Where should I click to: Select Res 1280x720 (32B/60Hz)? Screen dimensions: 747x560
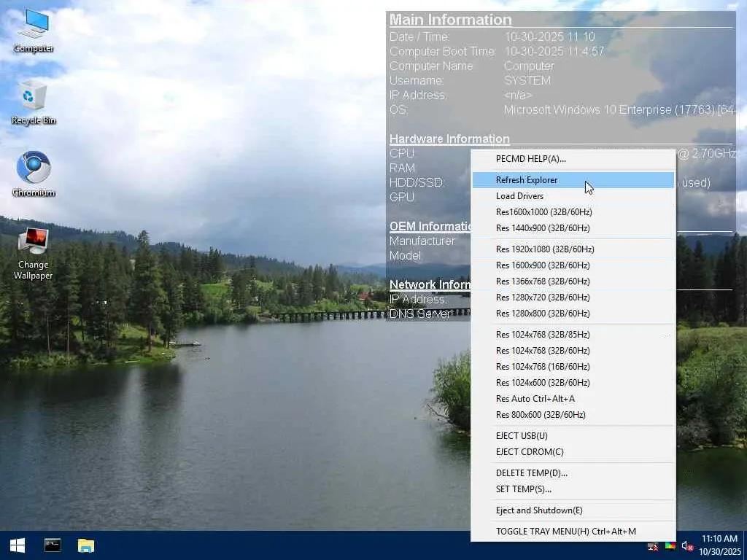click(x=573, y=297)
